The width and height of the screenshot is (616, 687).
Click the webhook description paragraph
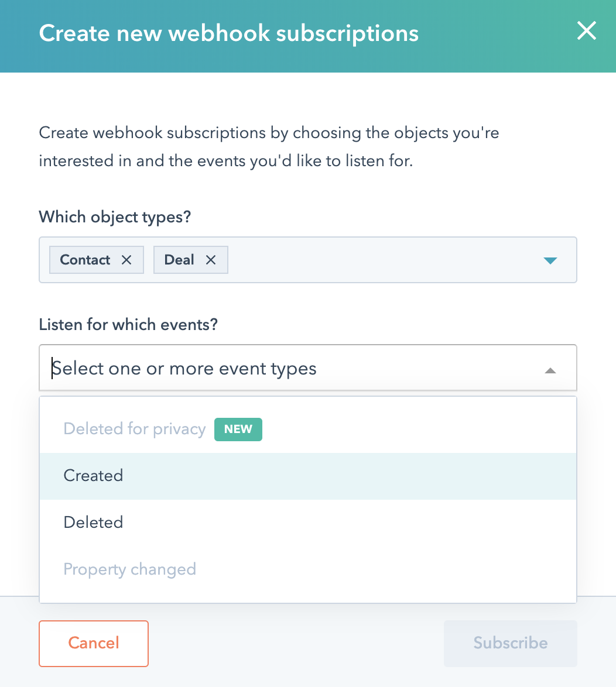pos(269,147)
